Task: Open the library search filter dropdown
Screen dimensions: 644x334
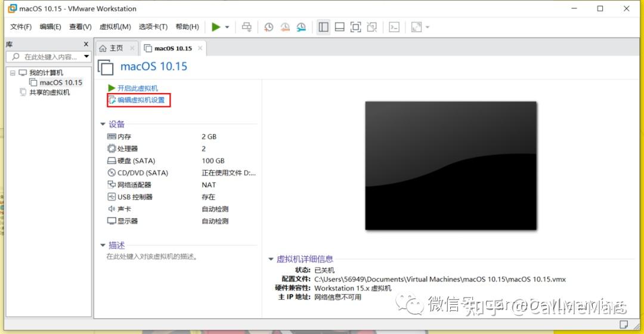Action: pyautogui.click(x=86, y=57)
